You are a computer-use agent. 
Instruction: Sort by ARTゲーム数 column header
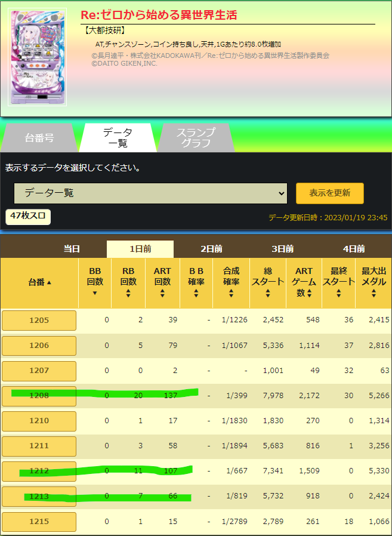point(304,283)
